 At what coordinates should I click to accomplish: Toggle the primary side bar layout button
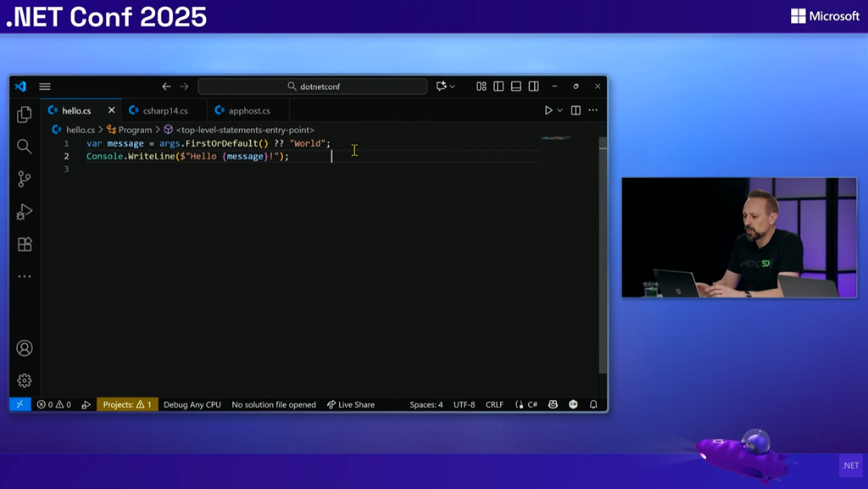tap(498, 86)
